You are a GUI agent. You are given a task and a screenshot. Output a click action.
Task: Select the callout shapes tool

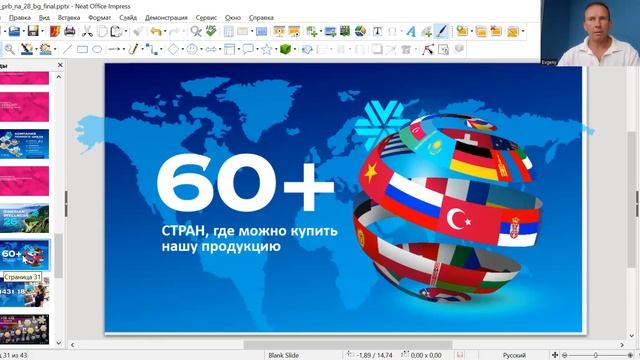[x=248, y=49]
